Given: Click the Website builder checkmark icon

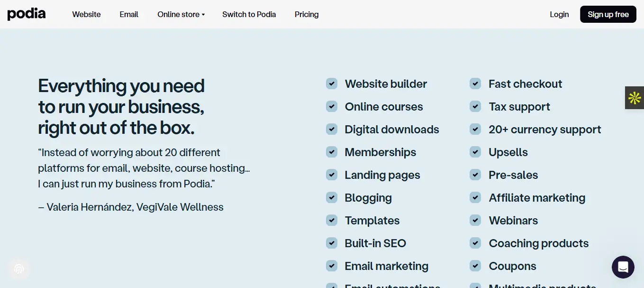Looking at the screenshot, I should 332,84.
